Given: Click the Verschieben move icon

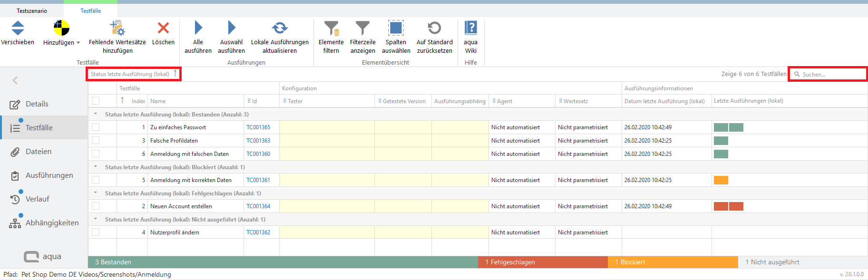Looking at the screenshot, I should pyautogui.click(x=18, y=29).
